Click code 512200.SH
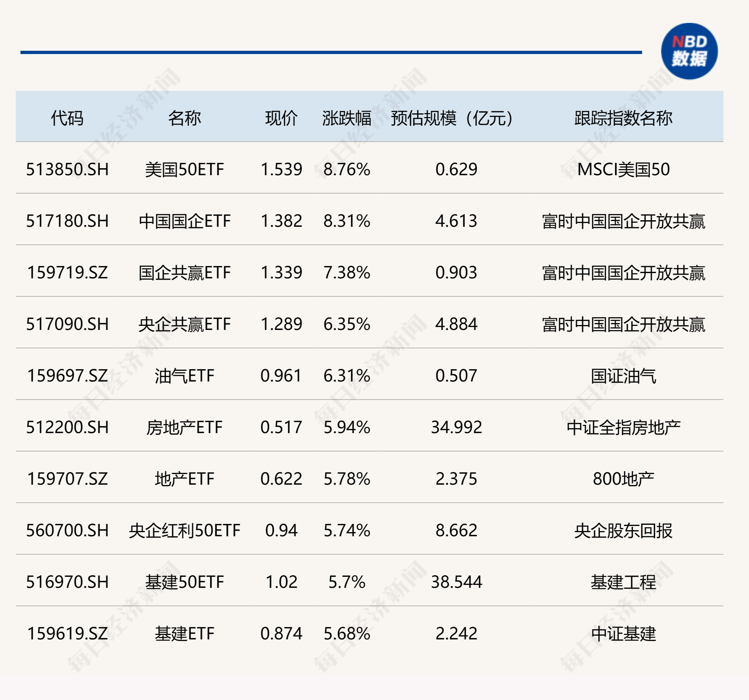 tap(68, 427)
